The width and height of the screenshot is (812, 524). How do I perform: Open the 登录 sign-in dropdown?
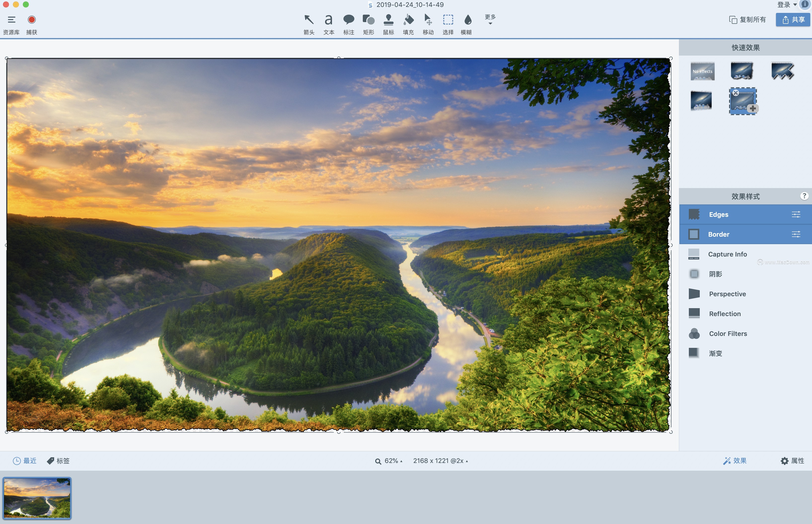(x=787, y=5)
